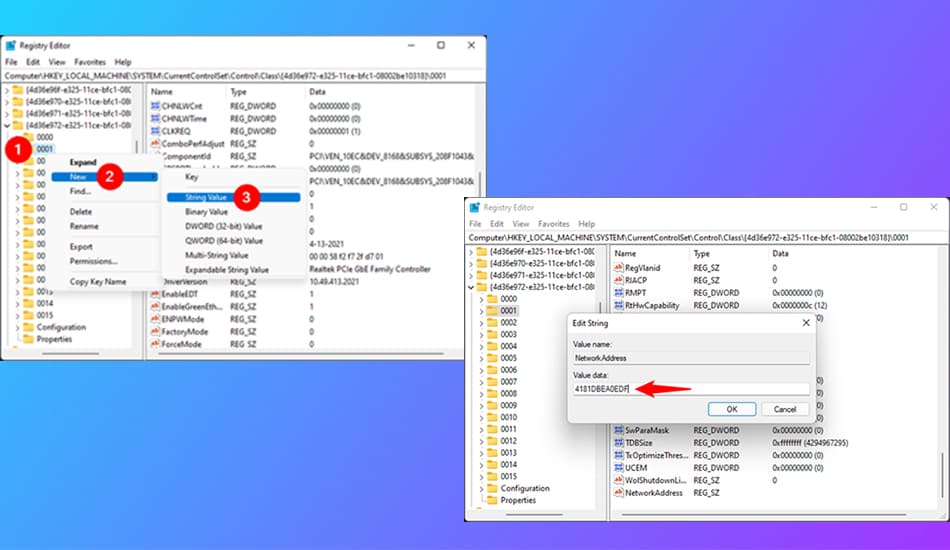Click the TxOptimizeThres... DWORD icon
950x550 pixels.
click(x=619, y=456)
